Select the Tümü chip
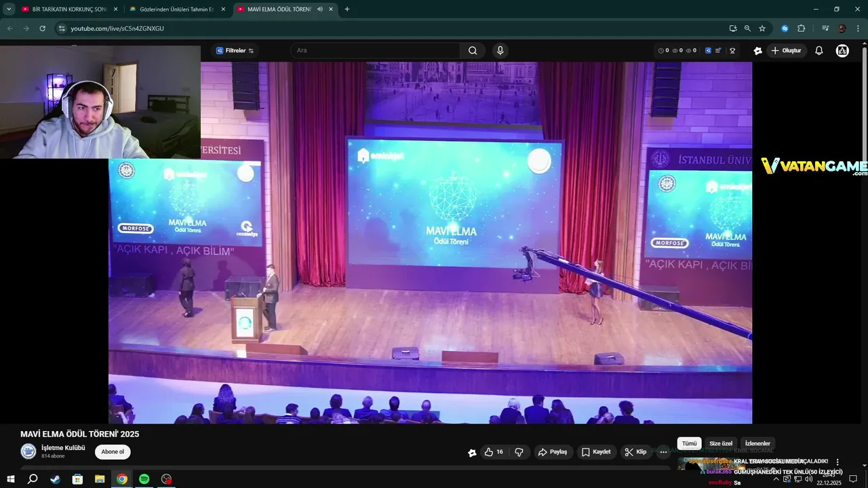 [689, 444]
